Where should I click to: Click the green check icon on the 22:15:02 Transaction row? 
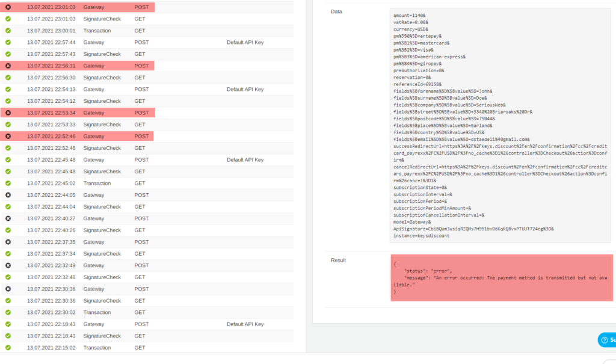pyautogui.click(x=8, y=348)
